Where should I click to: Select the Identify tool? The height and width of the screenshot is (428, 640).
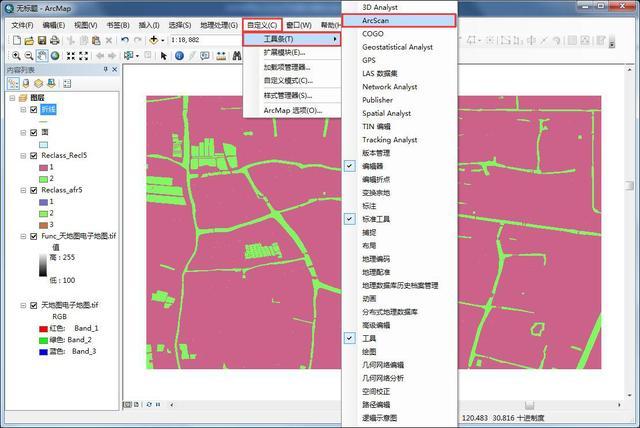pos(179,56)
